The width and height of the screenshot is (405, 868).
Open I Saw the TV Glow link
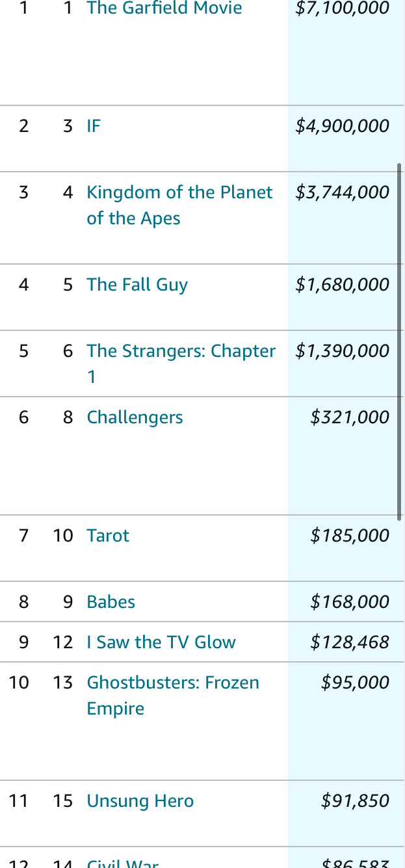click(161, 642)
